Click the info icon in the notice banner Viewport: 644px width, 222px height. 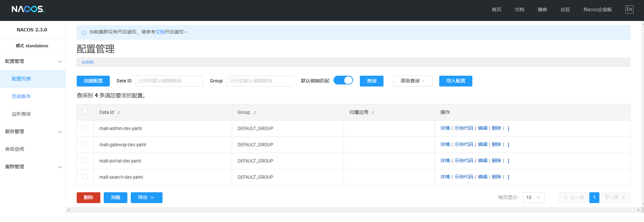click(84, 32)
